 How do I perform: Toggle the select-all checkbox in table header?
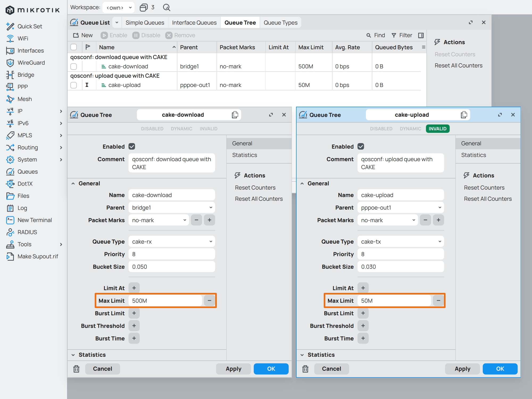pyautogui.click(x=74, y=47)
